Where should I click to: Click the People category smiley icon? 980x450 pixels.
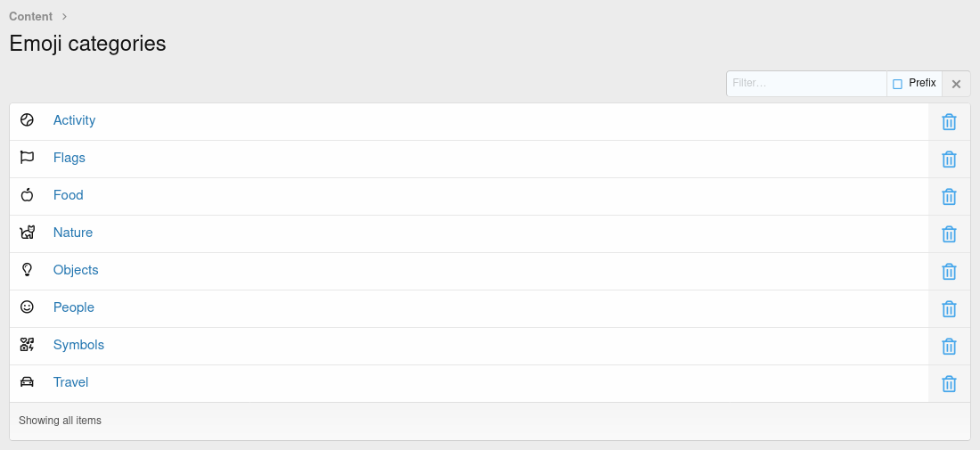[x=27, y=307]
